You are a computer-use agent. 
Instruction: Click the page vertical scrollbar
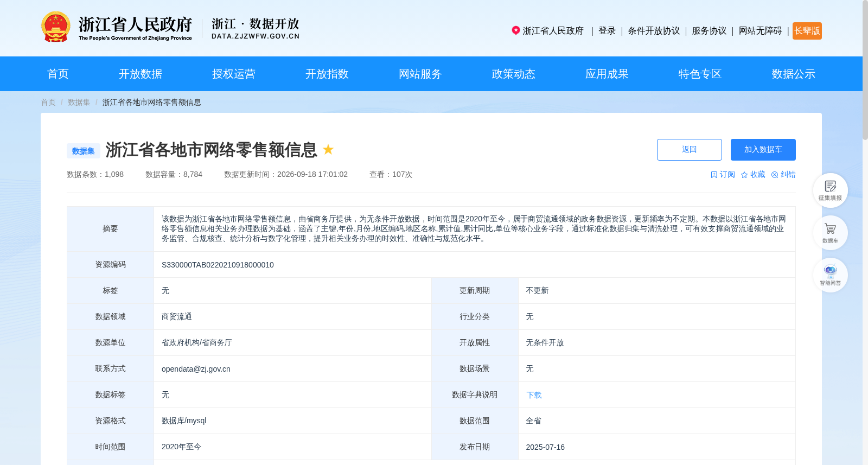click(x=865, y=71)
